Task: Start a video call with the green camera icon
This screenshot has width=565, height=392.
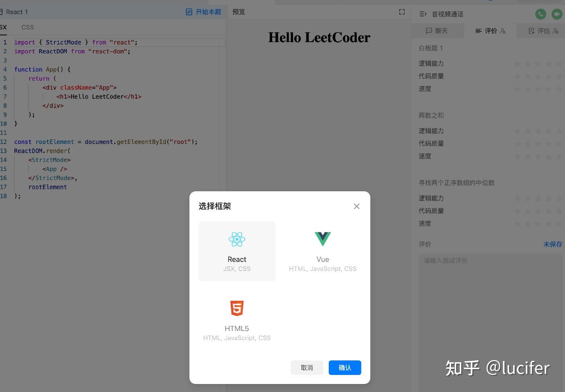Action: 557,14
